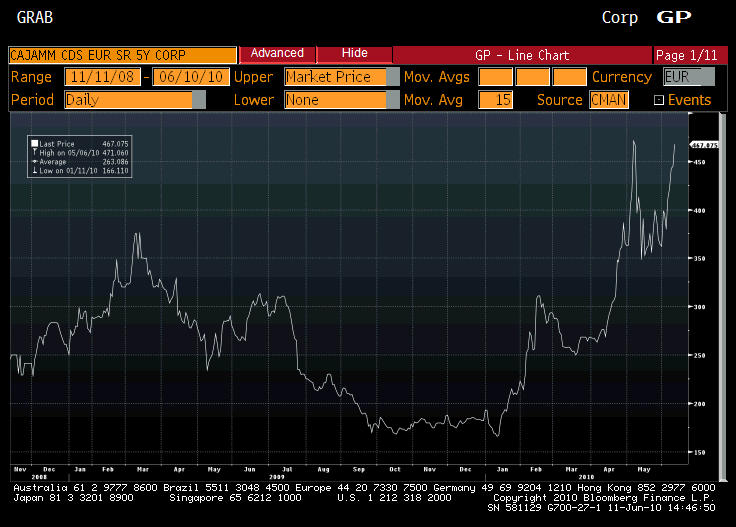Click the Daily period field

[129, 100]
